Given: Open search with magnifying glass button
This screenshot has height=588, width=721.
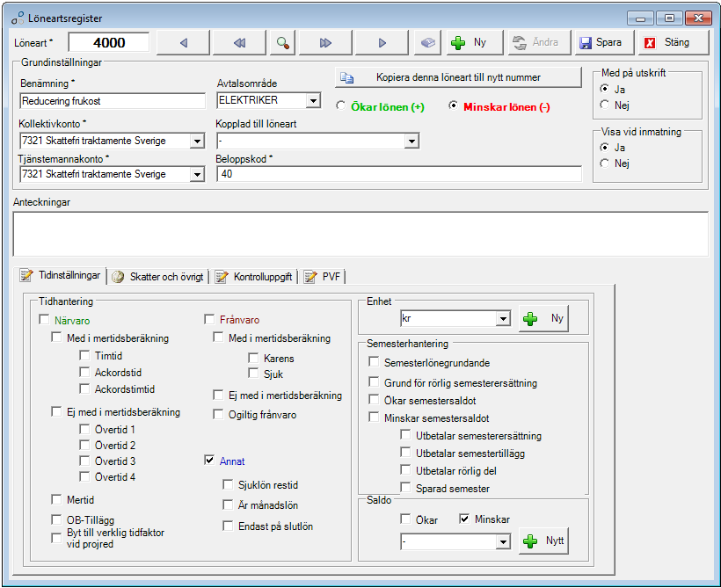Looking at the screenshot, I should pos(282,43).
